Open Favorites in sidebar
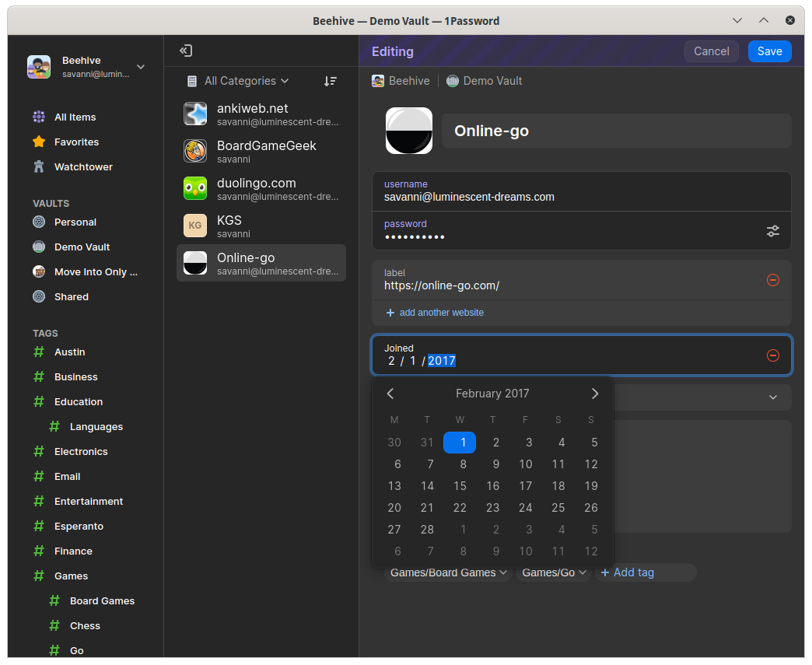 point(76,142)
